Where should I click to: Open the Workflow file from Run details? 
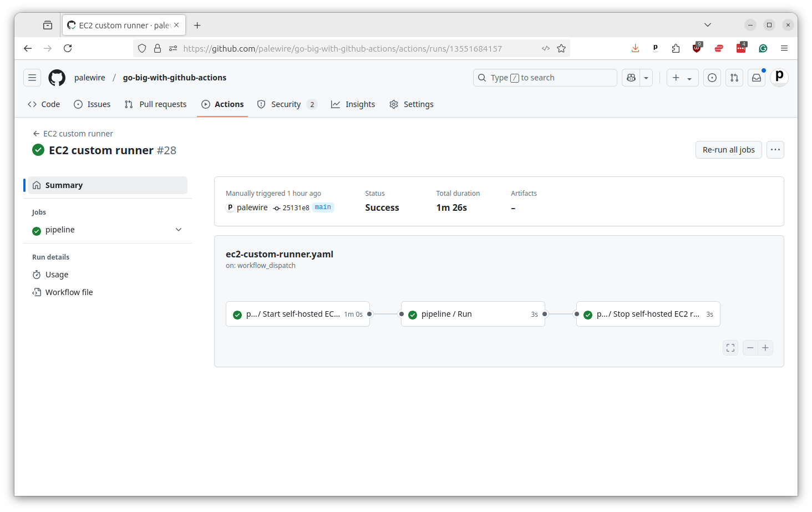69,292
